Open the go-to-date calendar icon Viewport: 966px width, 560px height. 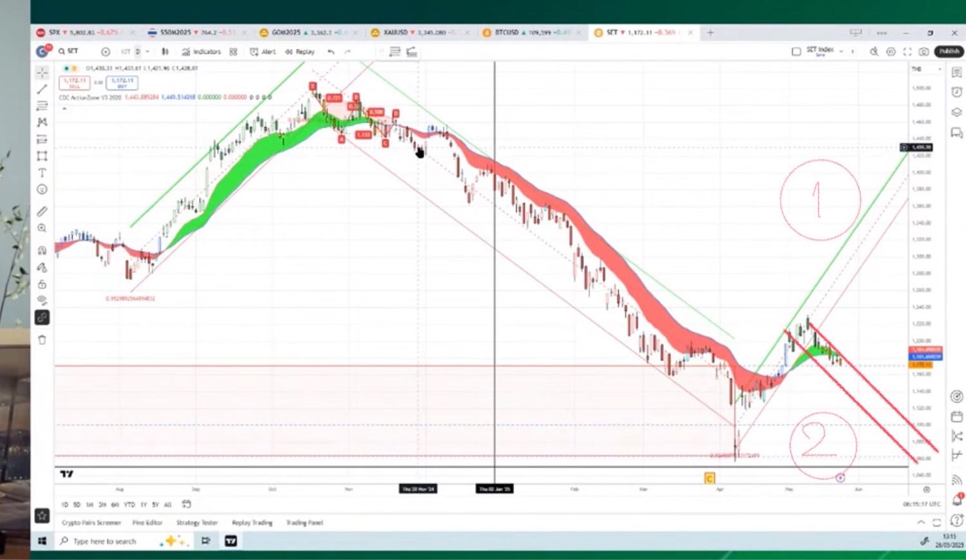(x=186, y=504)
